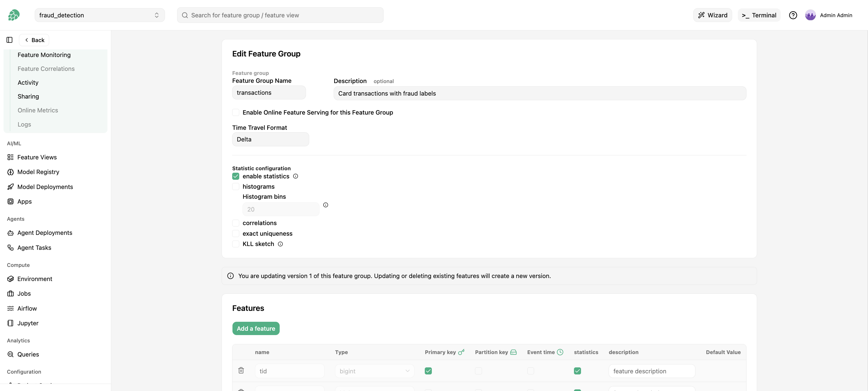Check the histograms checkbox
Image resolution: width=868 pixels, height=391 pixels.
(236, 187)
